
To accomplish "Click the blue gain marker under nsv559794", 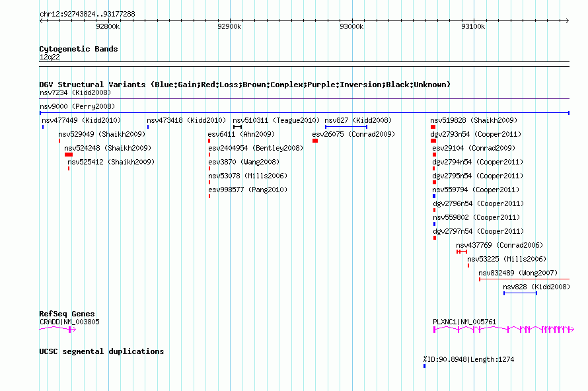I will click(x=434, y=196).
